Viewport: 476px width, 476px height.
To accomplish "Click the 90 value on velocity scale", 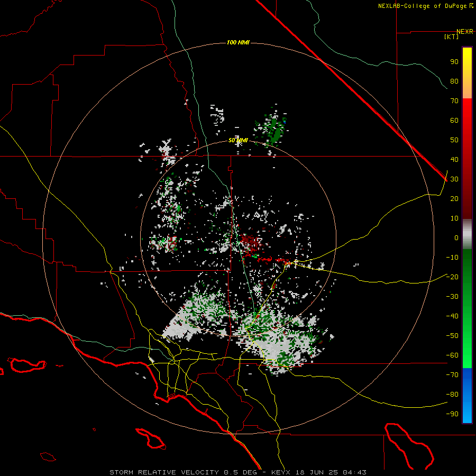I will tap(454, 62).
